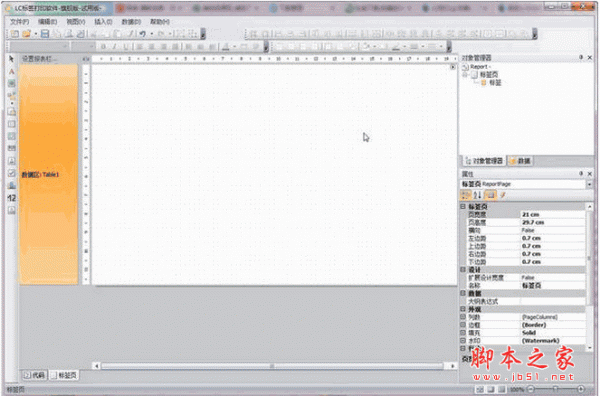
Task: Click the 名称 property value 标签页
Action: click(x=553, y=285)
